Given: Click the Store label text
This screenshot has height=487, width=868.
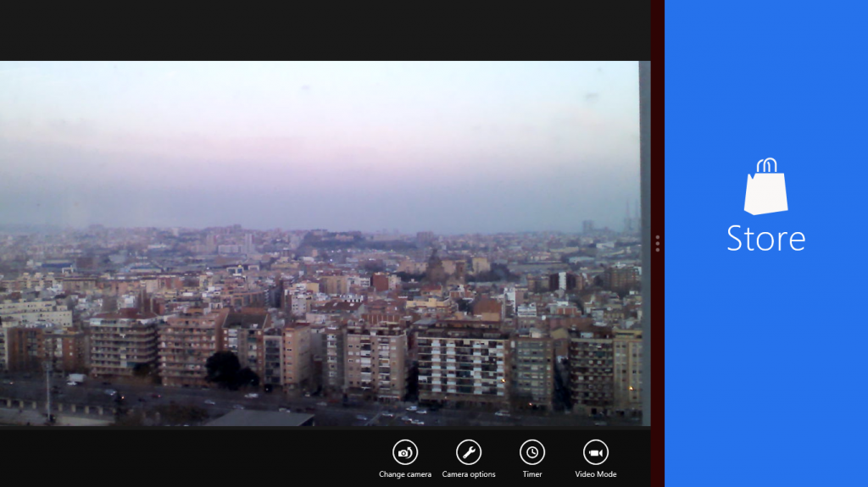Looking at the screenshot, I should click(x=766, y=239).
